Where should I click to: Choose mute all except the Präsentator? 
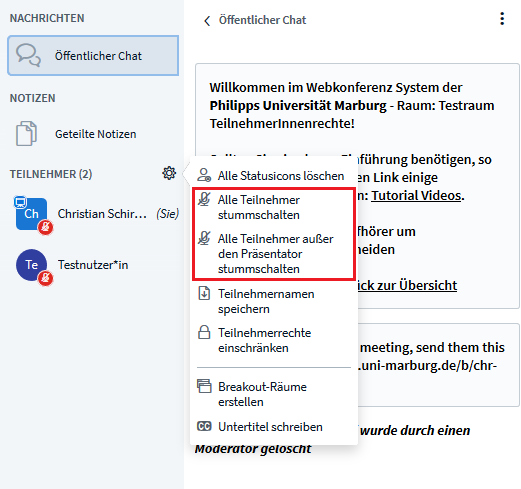pyautogui.click(x=274, y=254)
